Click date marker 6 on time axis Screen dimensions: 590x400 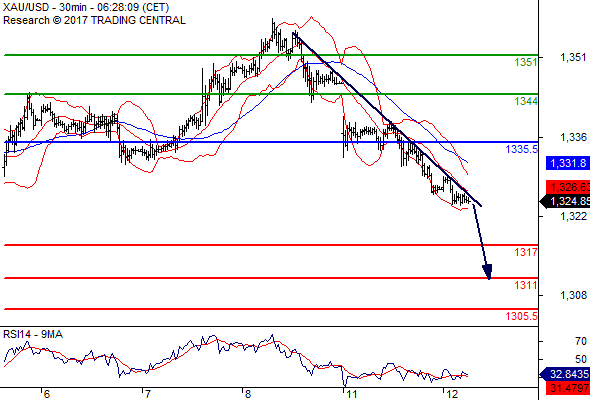(x=46, y=394)
